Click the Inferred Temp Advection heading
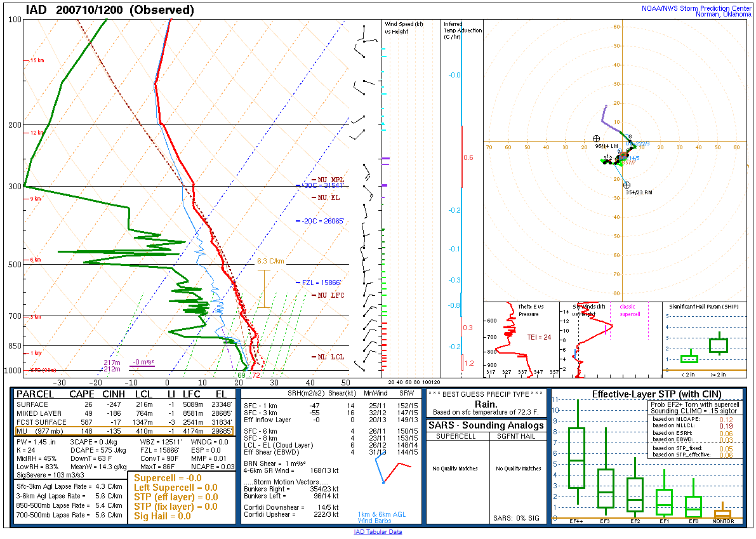This screenshot has width=756, height=539. (462, 30)
